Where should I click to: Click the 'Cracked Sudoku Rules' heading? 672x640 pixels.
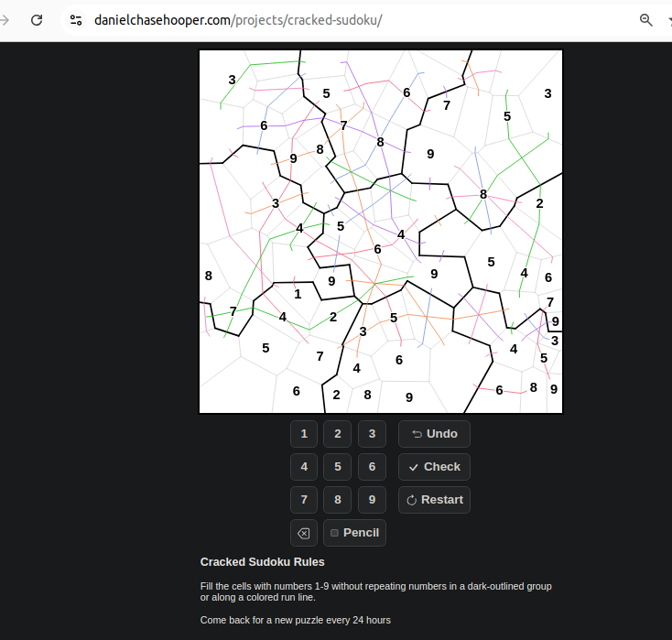pyautogui.click(x=262, y=562)
